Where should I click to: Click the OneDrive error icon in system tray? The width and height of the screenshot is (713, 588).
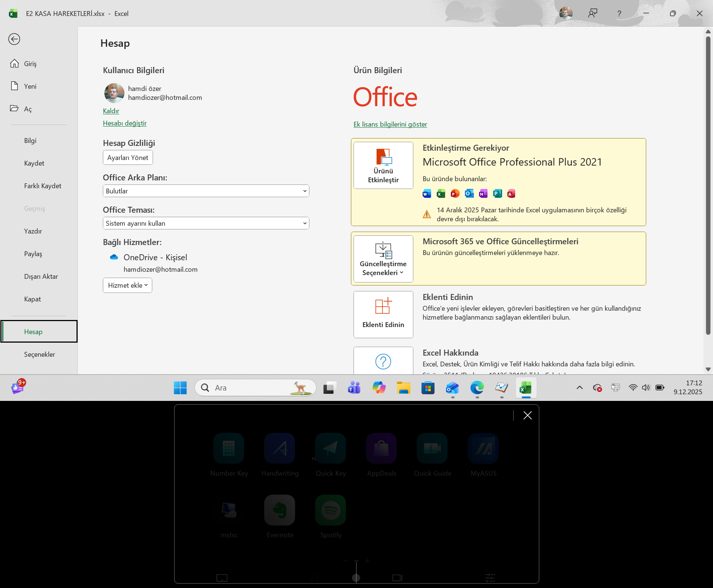[x=597, y=388]
